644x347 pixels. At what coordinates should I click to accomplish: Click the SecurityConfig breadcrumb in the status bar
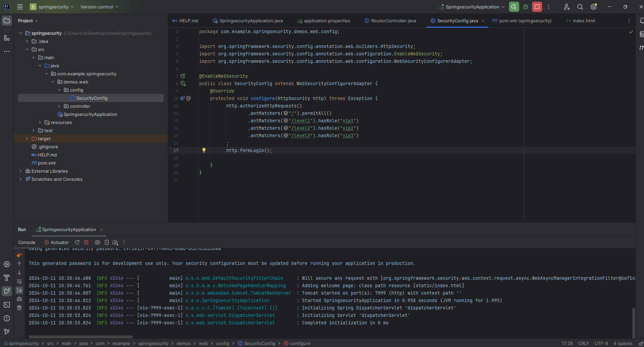pyautogui.click(x=257, y=343)
